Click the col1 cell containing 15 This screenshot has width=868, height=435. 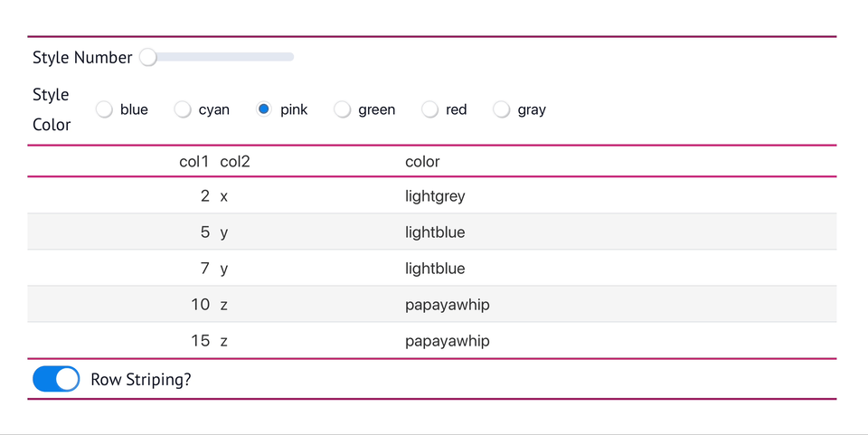200,341
